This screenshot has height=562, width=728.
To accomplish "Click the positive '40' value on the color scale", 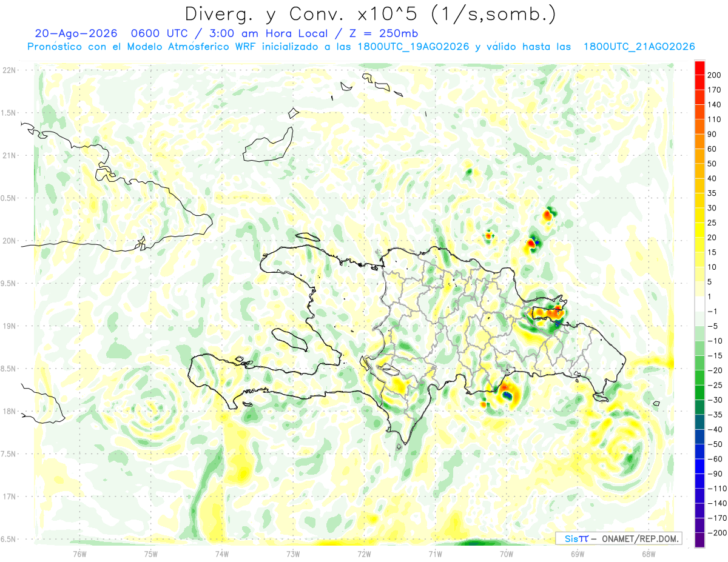I will 712,178.
